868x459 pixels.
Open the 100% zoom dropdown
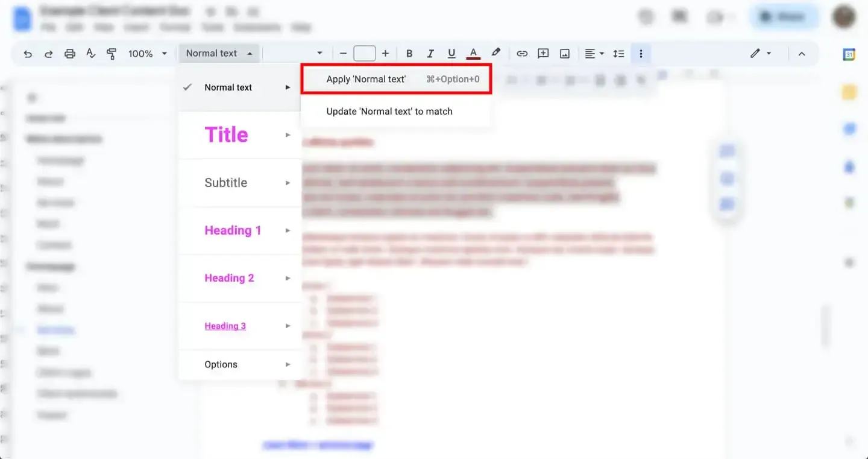[x=147, y=54]
